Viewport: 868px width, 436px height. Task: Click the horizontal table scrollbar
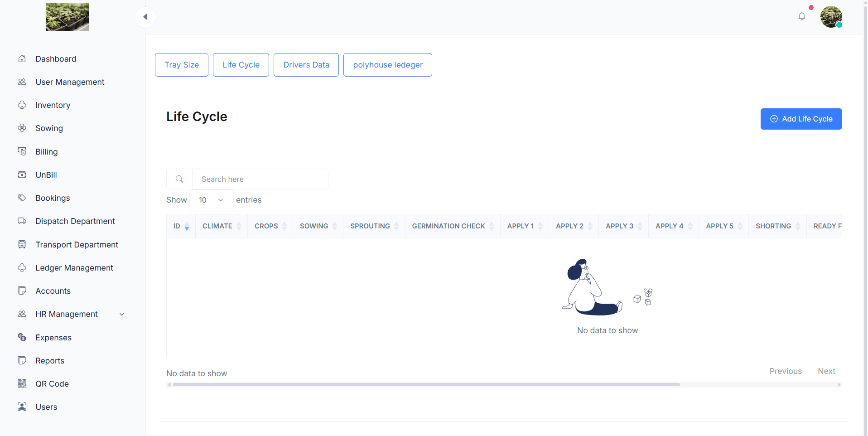(426, 385)
